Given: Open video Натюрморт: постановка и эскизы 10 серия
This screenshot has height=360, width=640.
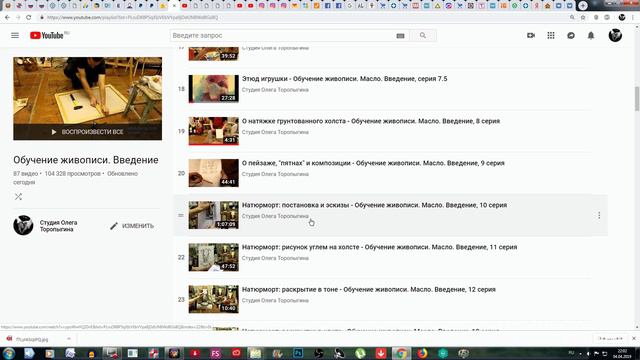Looking at the screenshot, I should click(374, 205).
